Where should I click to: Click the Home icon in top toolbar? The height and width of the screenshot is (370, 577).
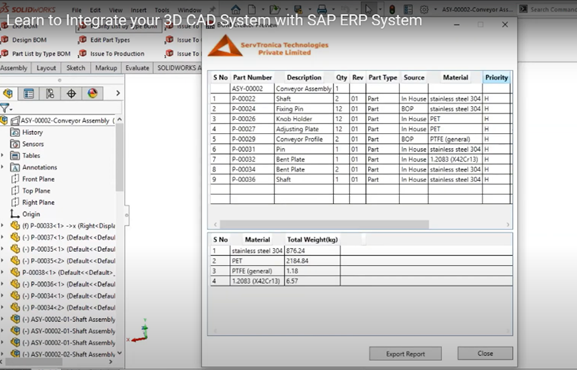[x=236, y=9]
